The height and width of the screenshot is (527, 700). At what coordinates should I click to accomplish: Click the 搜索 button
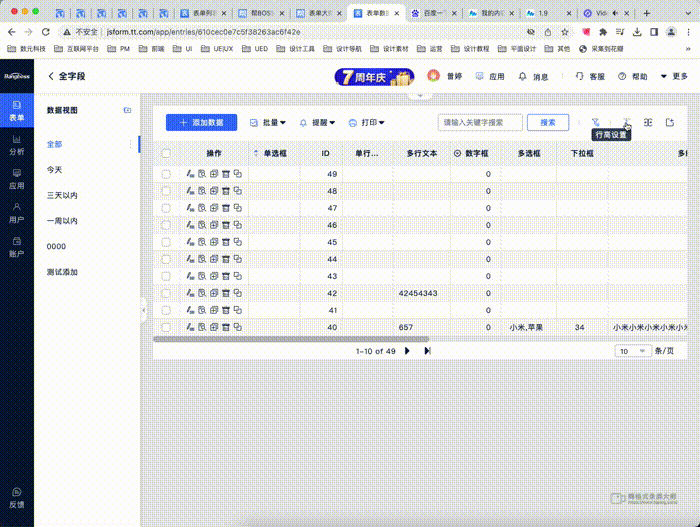tap(547, 122)
